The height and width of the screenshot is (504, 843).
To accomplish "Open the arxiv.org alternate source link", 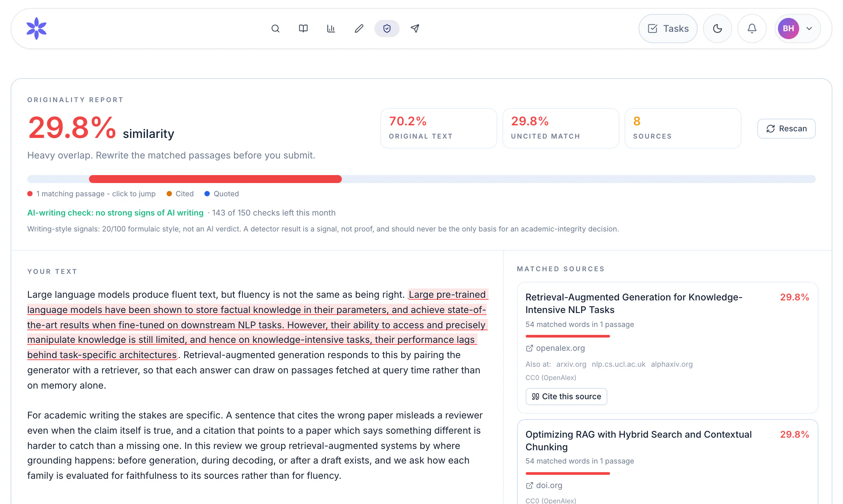I will coord(571,364).
